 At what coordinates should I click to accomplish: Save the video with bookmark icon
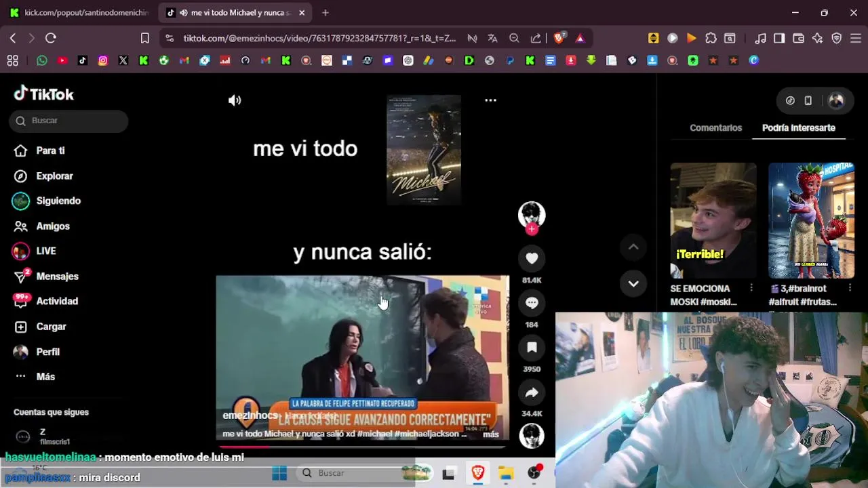click(532, 348)
